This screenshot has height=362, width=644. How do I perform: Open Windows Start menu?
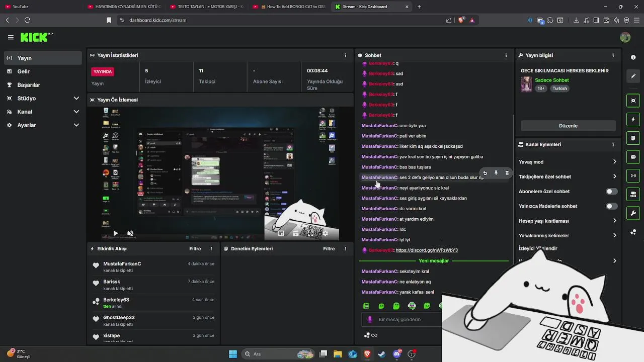[x=233, y=354]
